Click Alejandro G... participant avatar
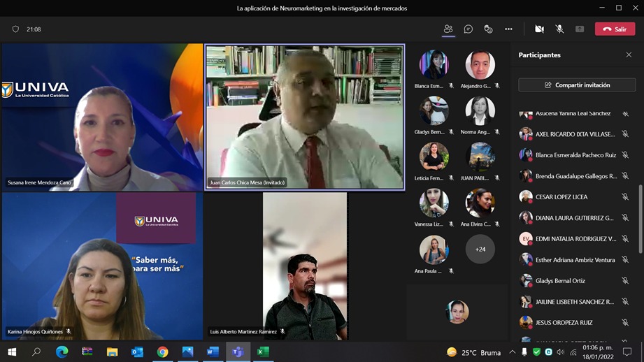644x362 pixels. click(480, 64)
